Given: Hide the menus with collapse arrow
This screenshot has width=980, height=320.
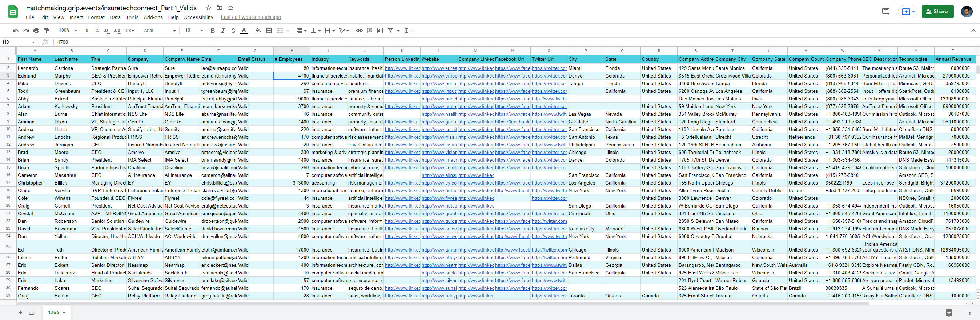Looking at the screenshot, I should tap(973, 31).
